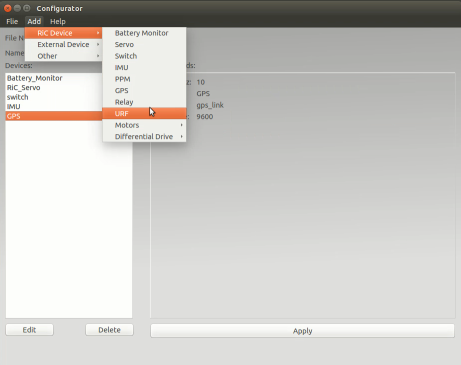The height and width of the screenshot is (365, 461).
Task: Select Battery_Monitor in the Devices list
Action: [x=54, y=78]
